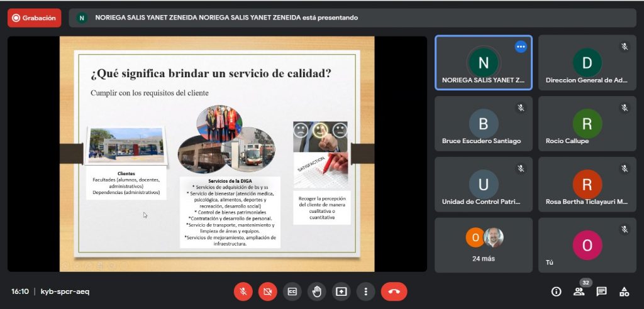This screenshot has height=309, width=644.
Task: Click muted mic icon on Rosa Bertha tile
Action: pos(625,168)
